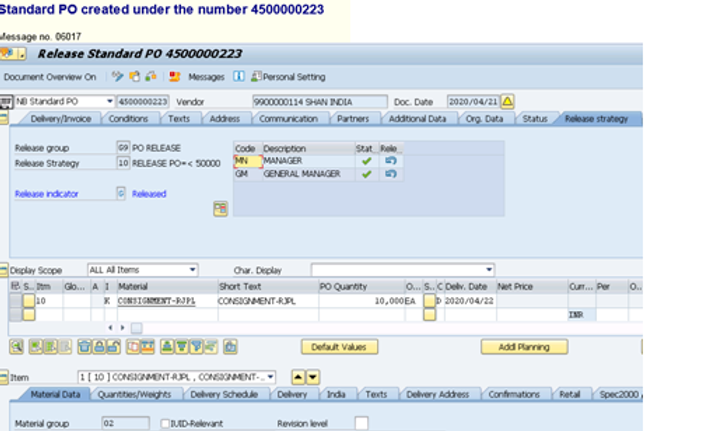This screenshot has height=431, width=704.
Task: Click the orange table layout icon
Action: click(148, 347)
